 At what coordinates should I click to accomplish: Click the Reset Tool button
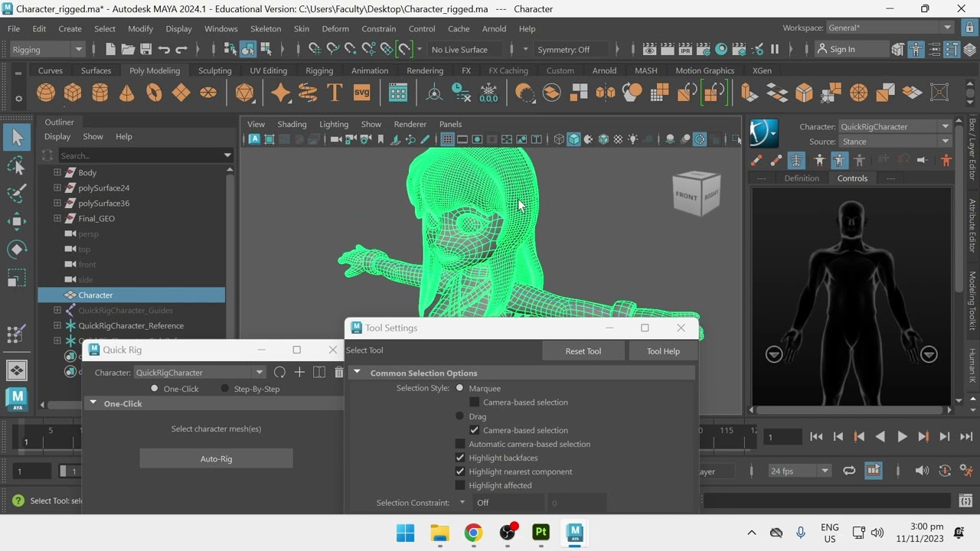[583, 351]
